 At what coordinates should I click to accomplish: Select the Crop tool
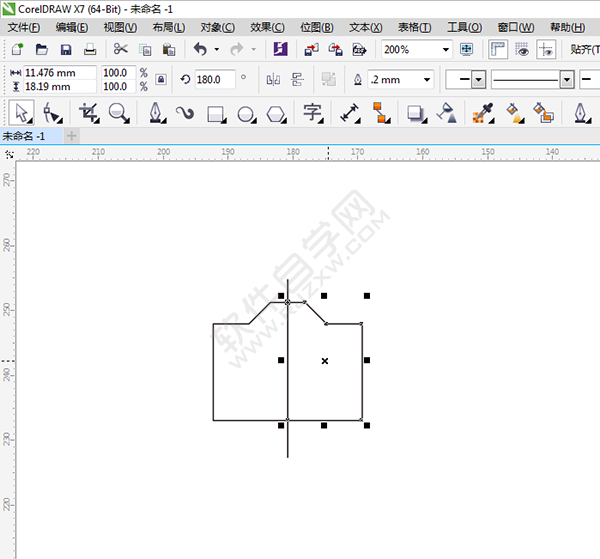[x=89, y=113]
